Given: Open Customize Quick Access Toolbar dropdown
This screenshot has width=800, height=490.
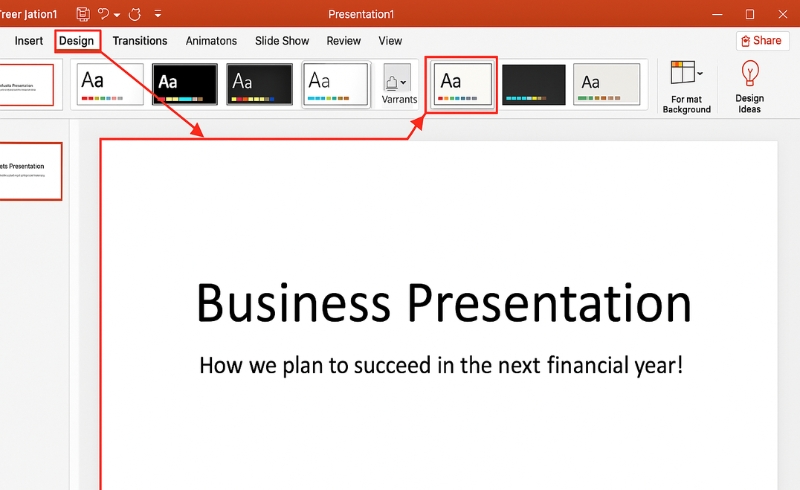Looking at the screenshot, I should [x=158, y=14].
